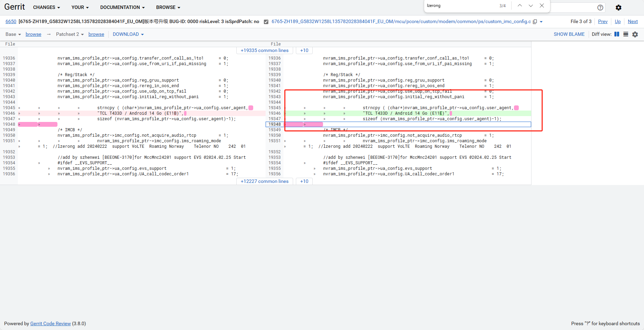Open diff preferences gear icon
This screenshot has height=330, width=644.
tap(635, 34)
